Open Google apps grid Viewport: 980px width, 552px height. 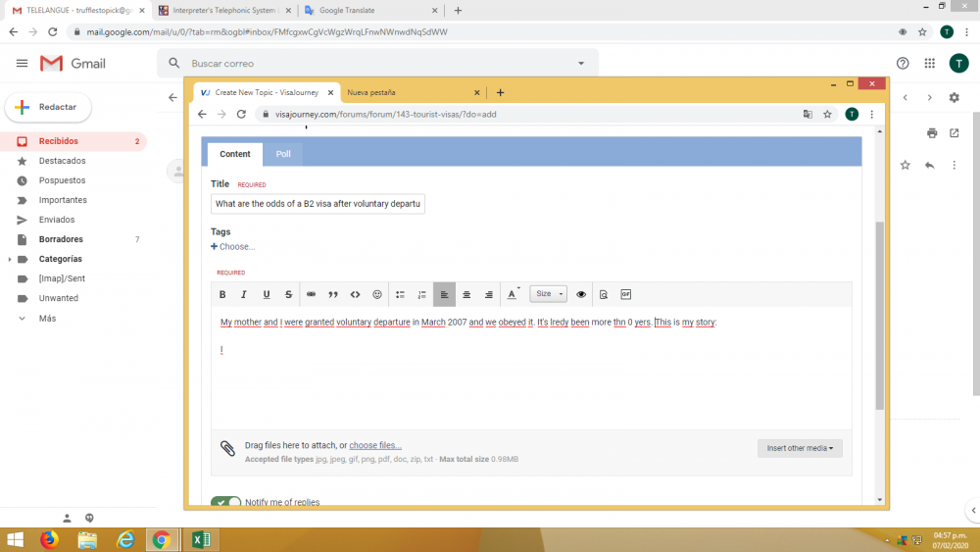(930, 63)
